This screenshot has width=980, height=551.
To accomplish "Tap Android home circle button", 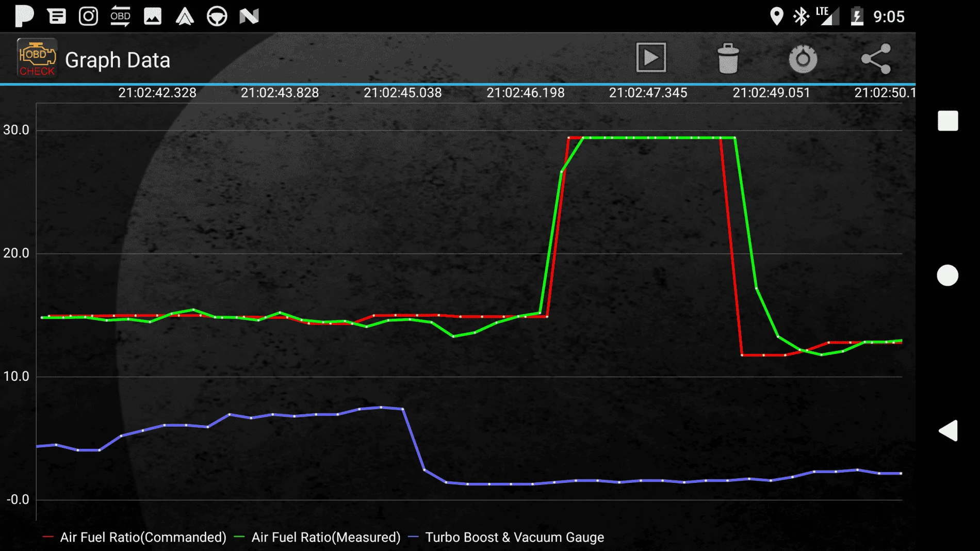I will [948, 275].
